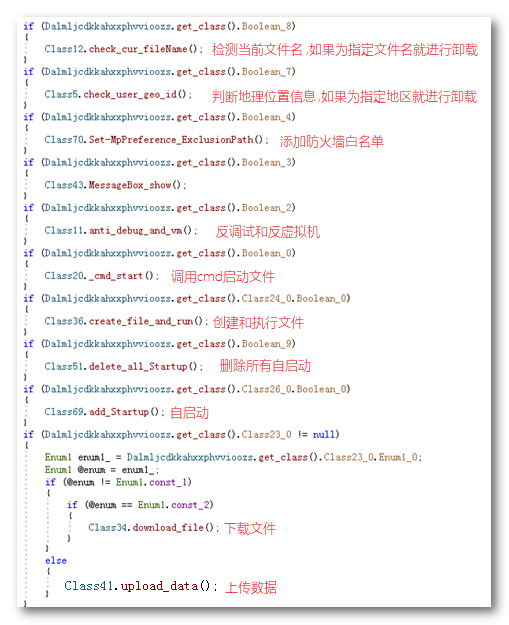The height and width of the screenshot is (625, 509).
Task: Select the Class41 identifier
Action: point(88,586)
